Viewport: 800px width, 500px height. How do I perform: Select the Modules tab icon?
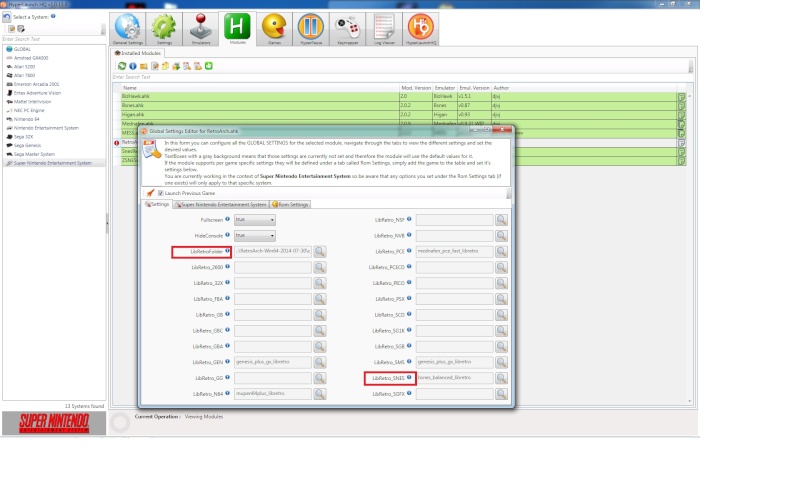pos(237,29)
